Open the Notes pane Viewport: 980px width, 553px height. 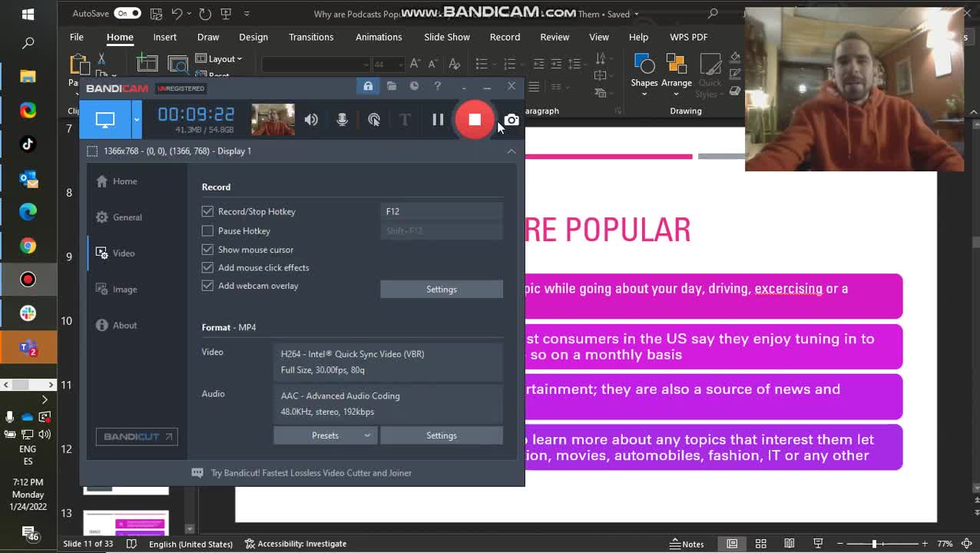point(687,544)
